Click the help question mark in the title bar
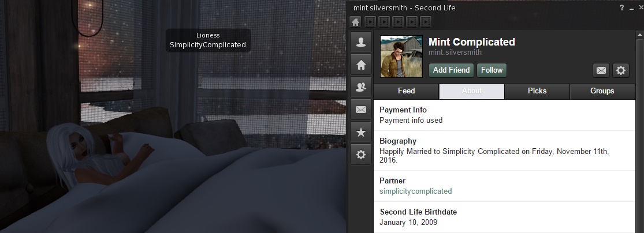Screen dimensions: 644x233 622,8
